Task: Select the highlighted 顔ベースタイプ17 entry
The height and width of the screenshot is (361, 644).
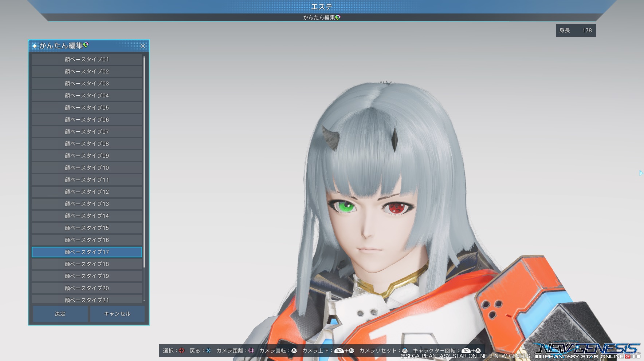Action: point(87,252)
